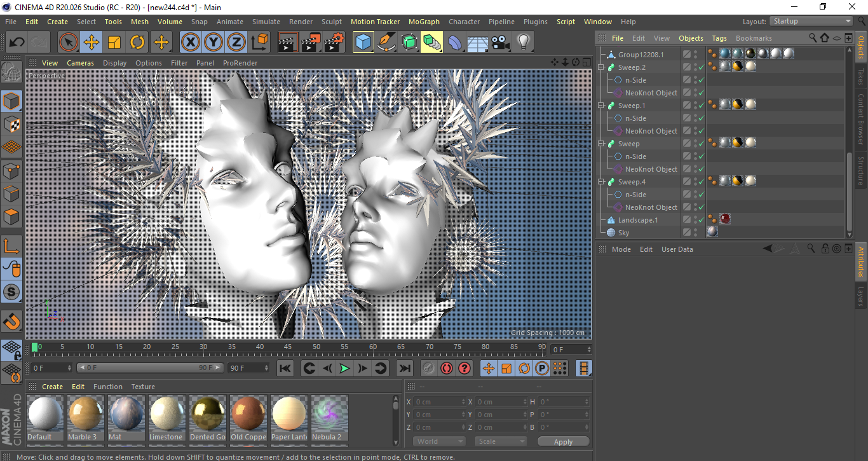Collapse the Sweep.1 object tree
The image size is (868, 461).
tap(600, 106)
